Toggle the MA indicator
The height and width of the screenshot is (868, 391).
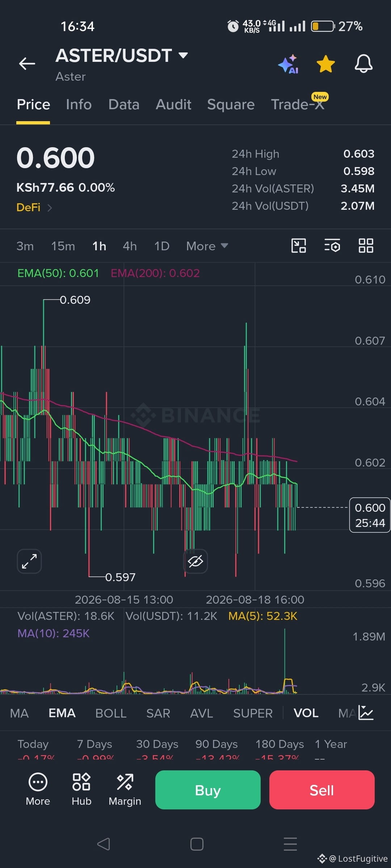click(19, 713)
